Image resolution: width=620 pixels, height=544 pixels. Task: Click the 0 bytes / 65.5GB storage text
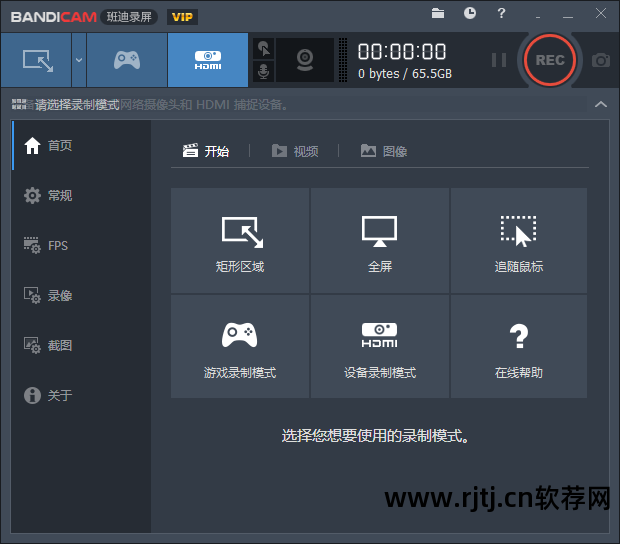coord(405,74)
